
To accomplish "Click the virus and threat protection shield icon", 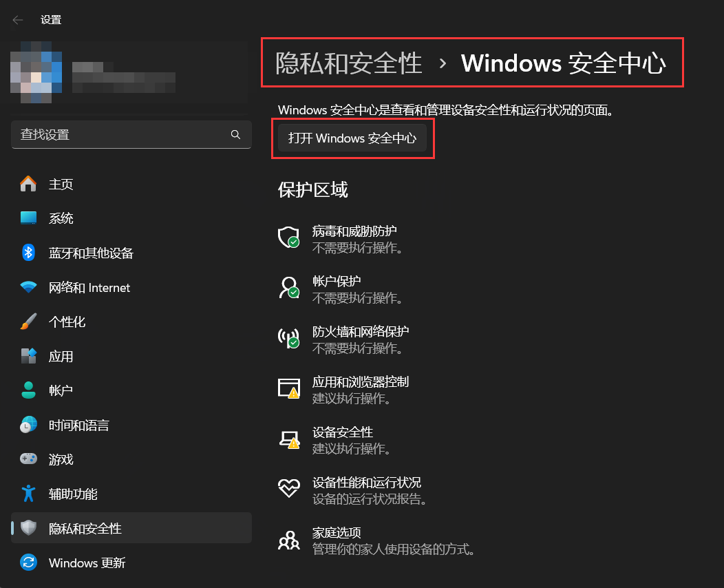I will click(288, 238).
